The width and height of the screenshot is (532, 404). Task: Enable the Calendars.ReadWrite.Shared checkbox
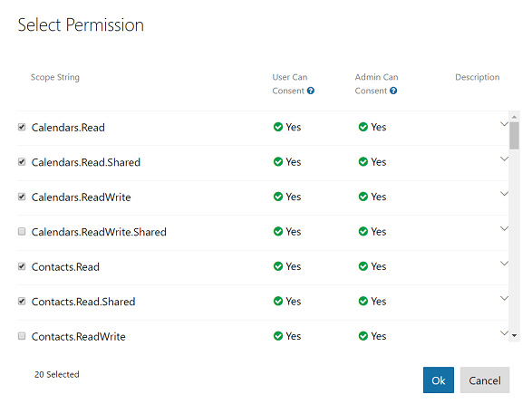tap(22, 231)
